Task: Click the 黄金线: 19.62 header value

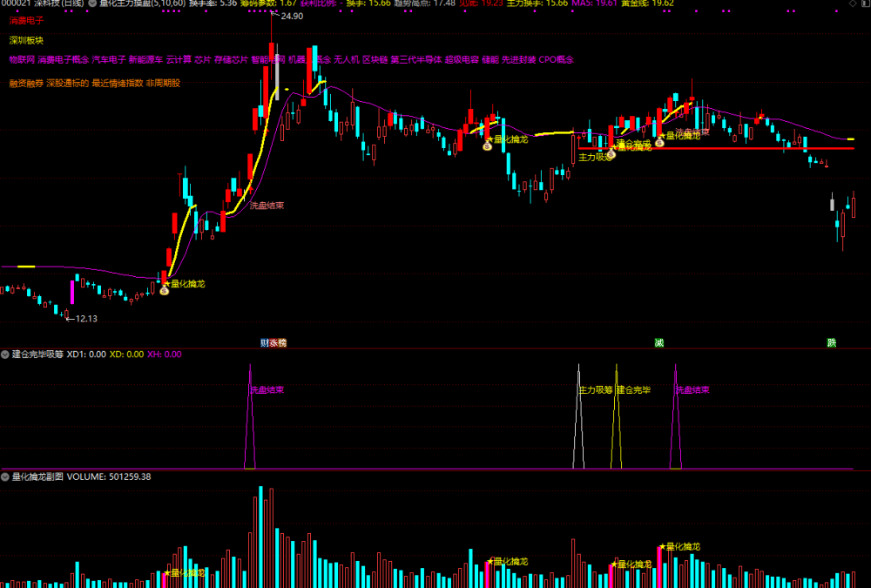Action: 647,3
